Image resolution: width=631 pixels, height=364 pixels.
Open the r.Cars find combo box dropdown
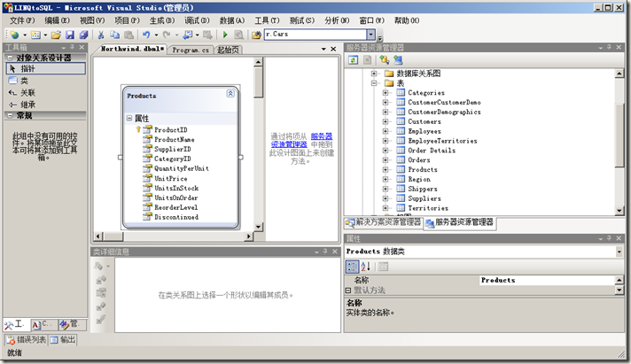point(371,35)
